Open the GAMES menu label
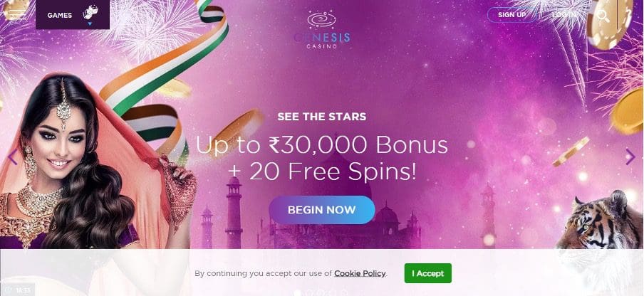644x296 pixels. (x=60, y=15)
